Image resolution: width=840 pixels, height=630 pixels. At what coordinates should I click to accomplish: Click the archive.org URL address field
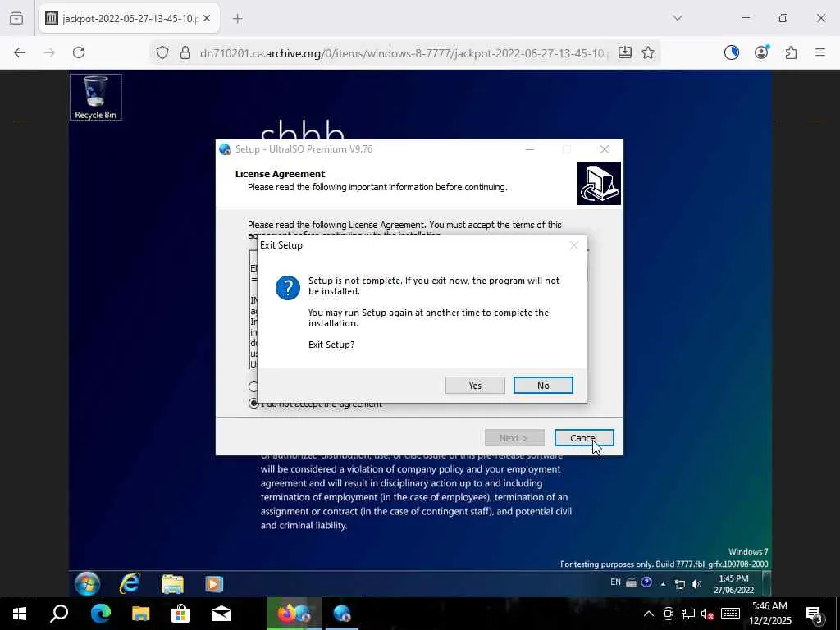(x=404, y=53)
